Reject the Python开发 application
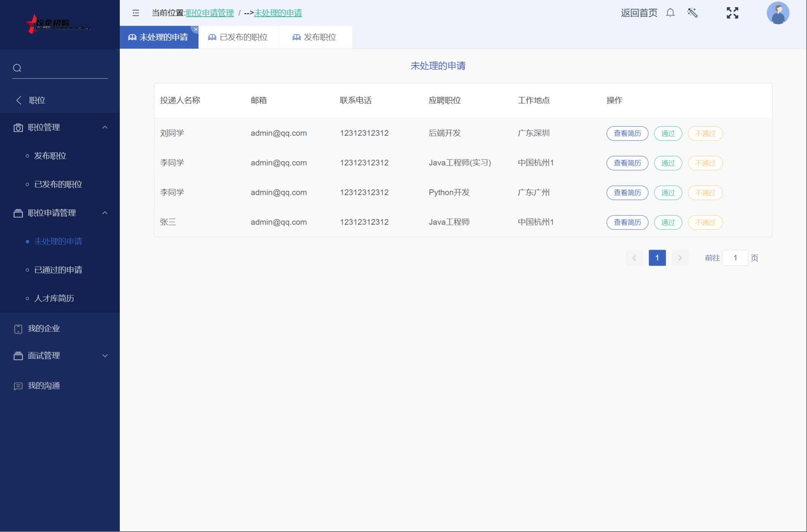 [705, 193]
